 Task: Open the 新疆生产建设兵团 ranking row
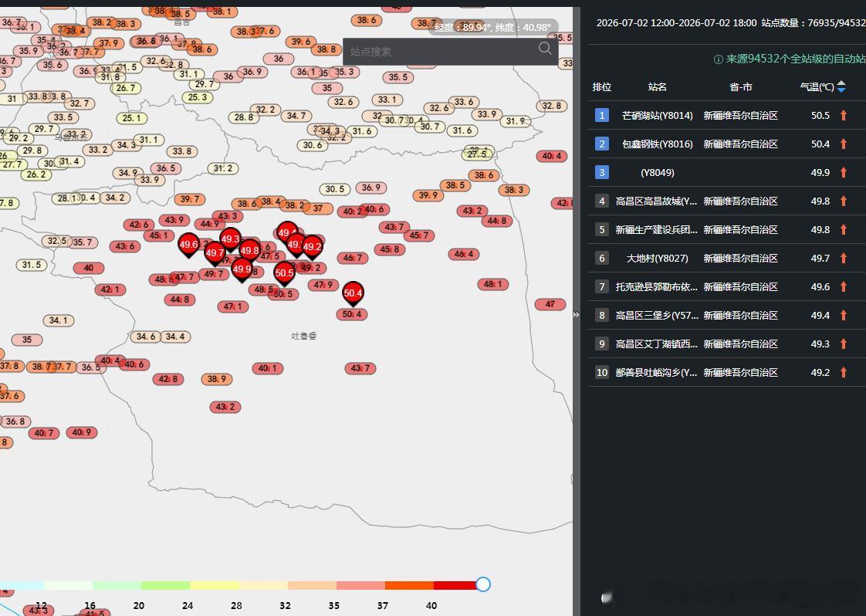click(x=727, y=230)
